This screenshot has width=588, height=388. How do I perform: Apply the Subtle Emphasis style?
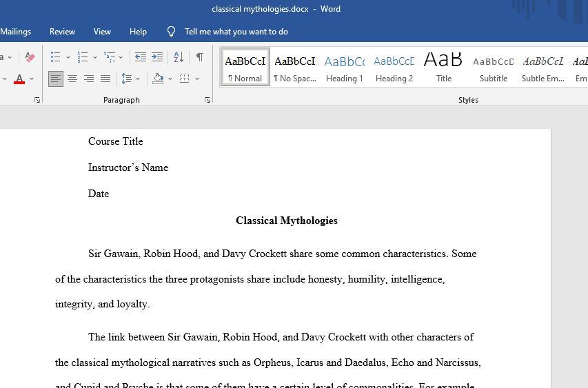[543, 67]
